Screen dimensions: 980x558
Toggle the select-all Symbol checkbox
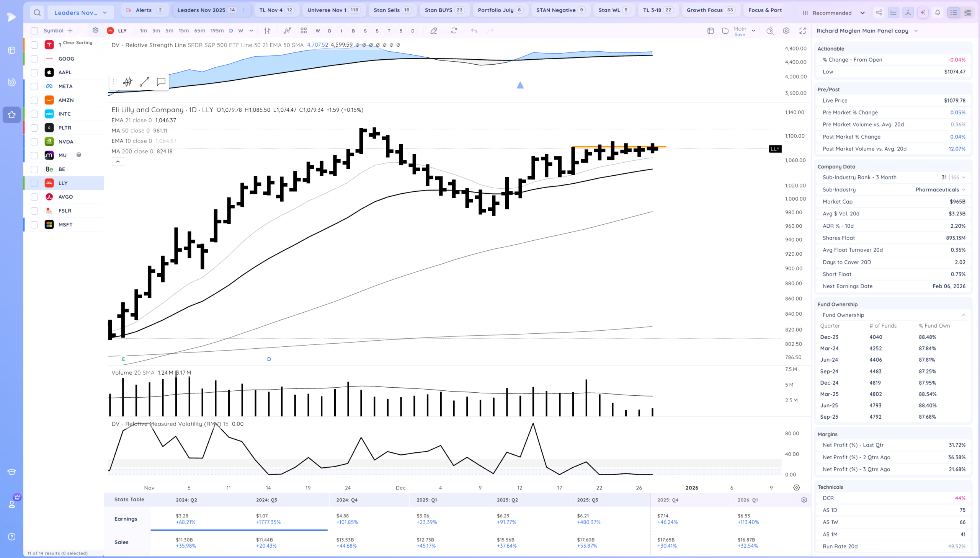click(34, 31)
